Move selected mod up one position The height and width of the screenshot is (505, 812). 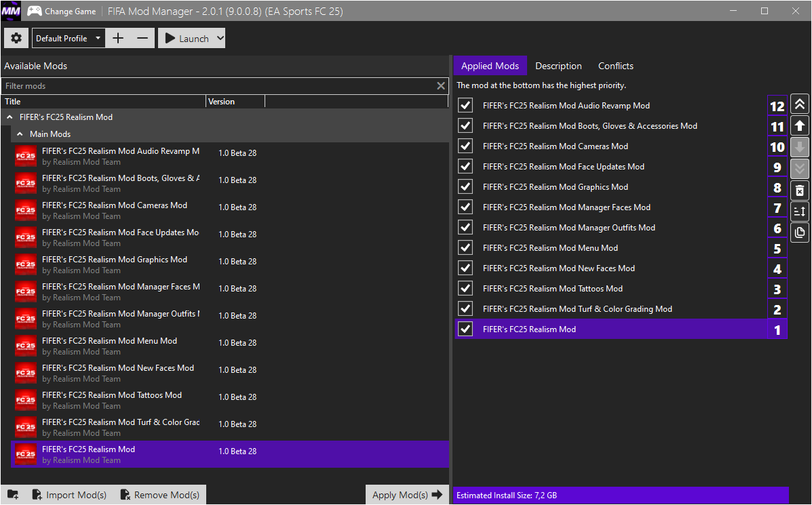pos(800,125)
